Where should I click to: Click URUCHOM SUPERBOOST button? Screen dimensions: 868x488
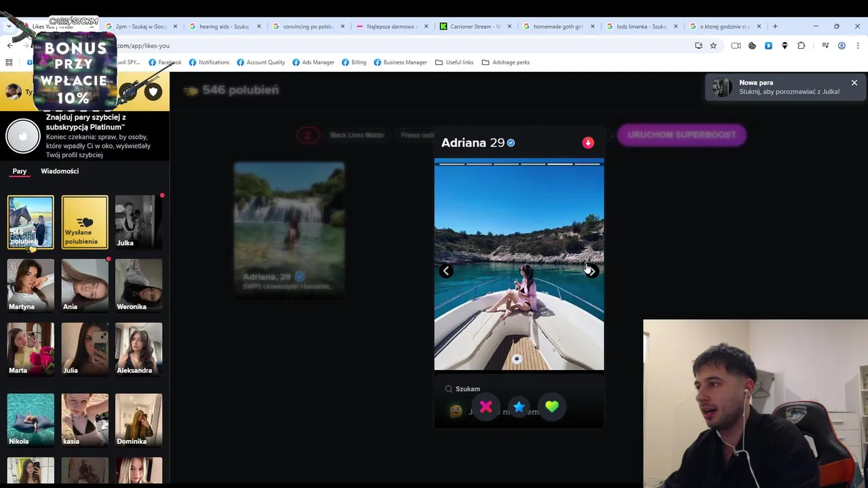point(682,135)
